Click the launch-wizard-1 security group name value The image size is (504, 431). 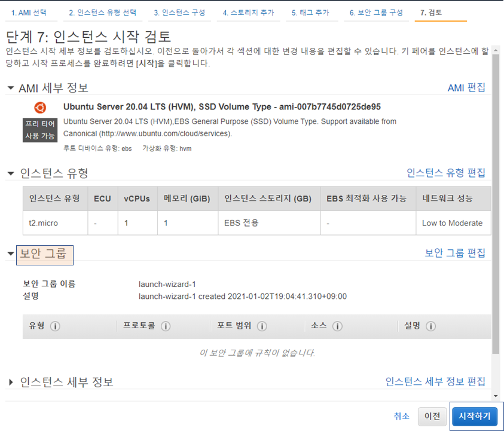tap(167, 285)
